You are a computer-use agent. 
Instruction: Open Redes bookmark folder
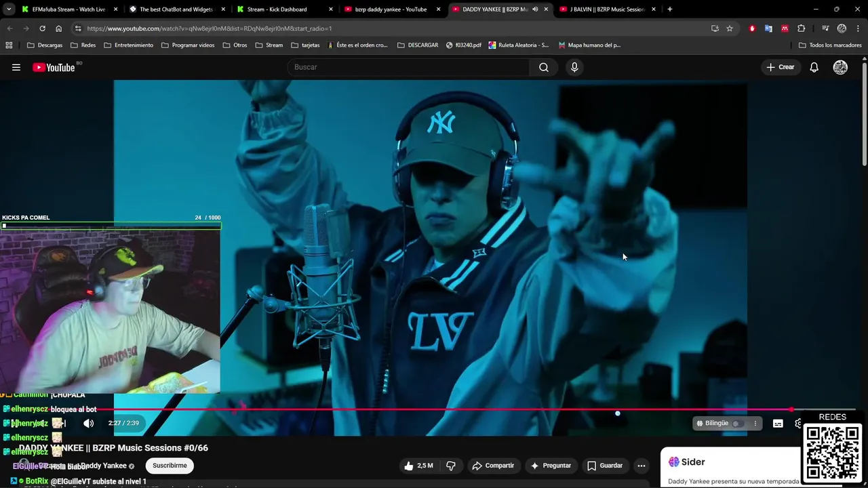(x=83, y=45)
